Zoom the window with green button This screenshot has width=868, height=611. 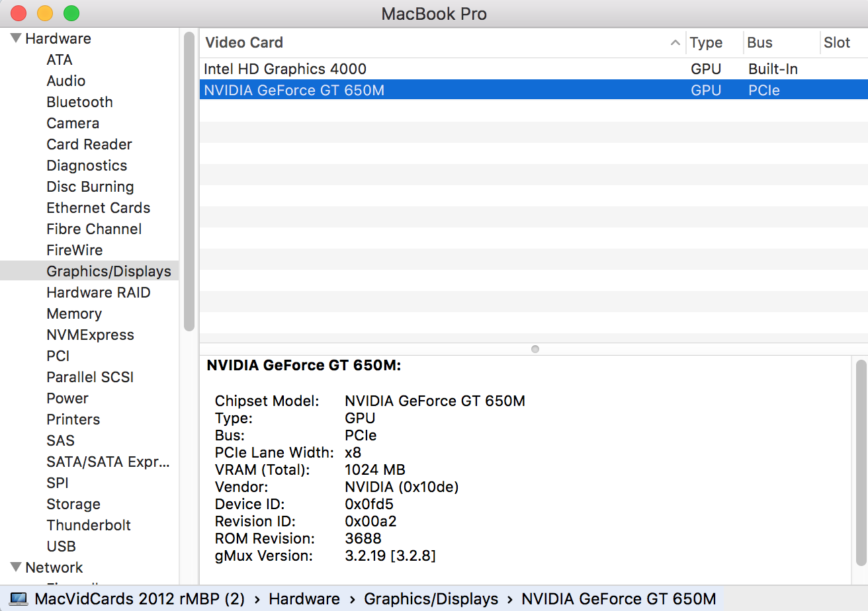[71, 13]
